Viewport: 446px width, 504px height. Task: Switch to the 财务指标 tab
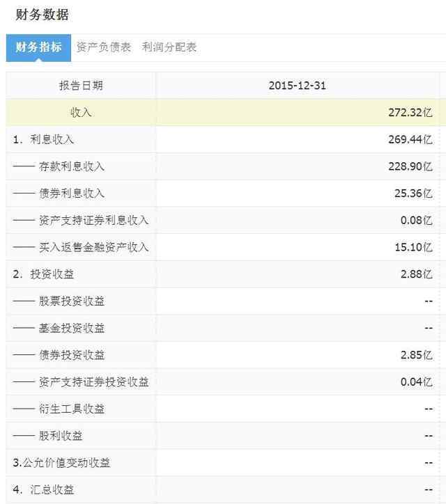(x=38, y=47)
